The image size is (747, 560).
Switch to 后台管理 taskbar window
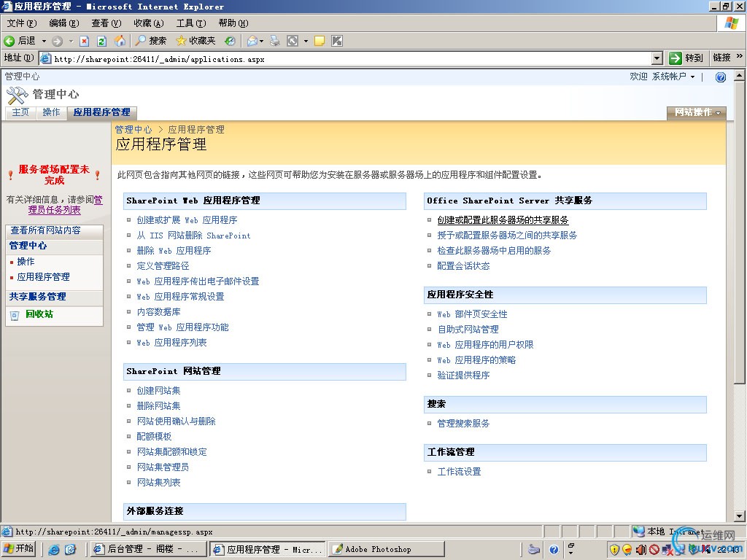[x=148, y=549]
